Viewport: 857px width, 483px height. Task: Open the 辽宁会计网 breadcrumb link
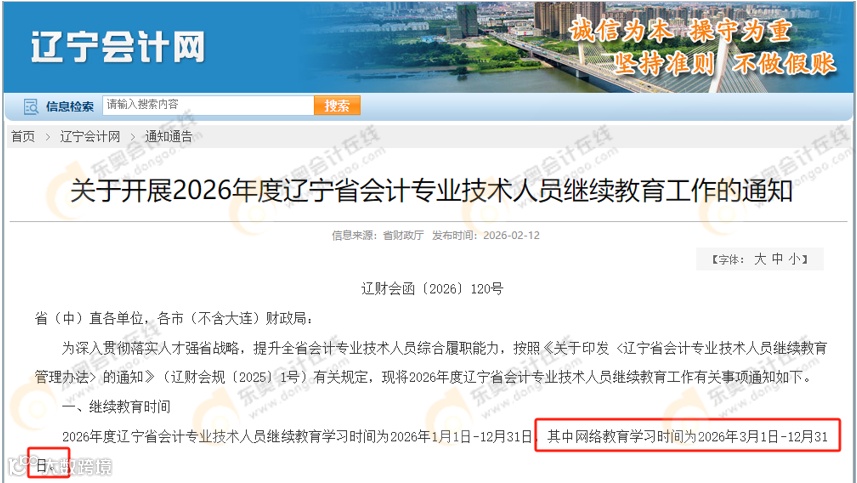point(90,137)
